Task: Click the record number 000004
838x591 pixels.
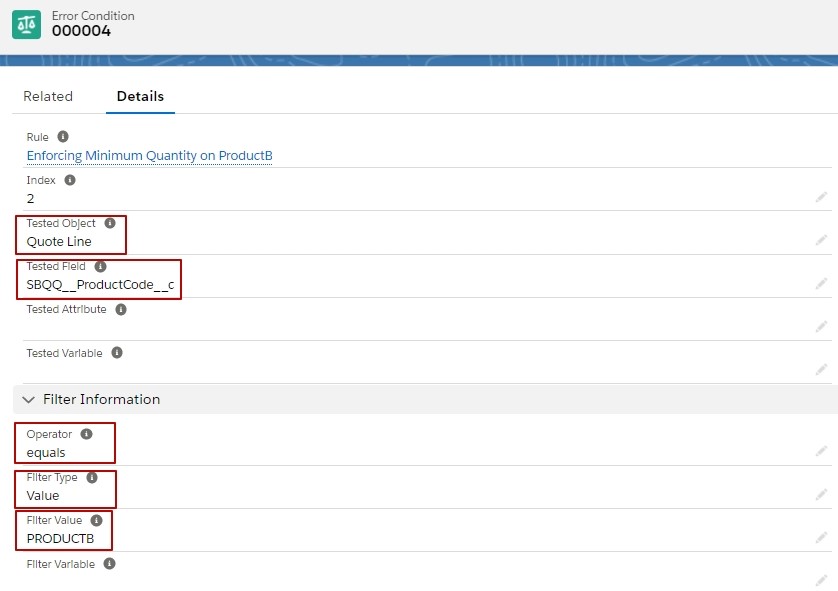Action: coord(81,31)
